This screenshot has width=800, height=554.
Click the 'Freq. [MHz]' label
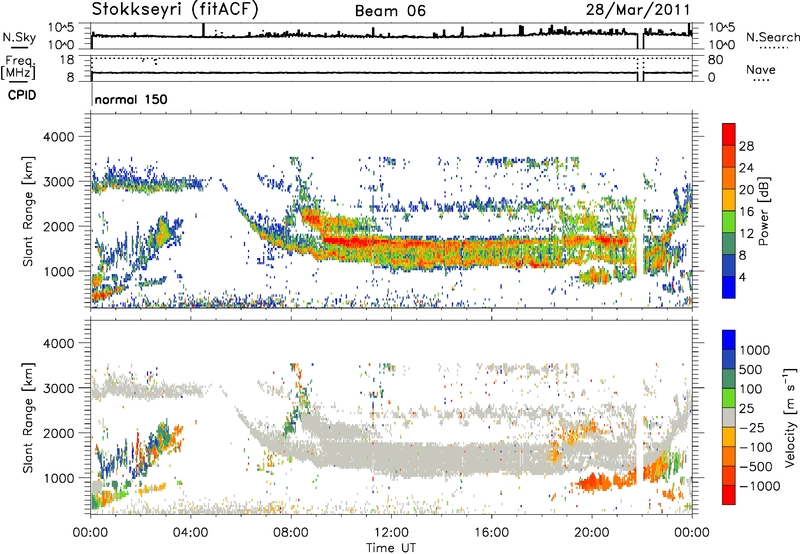pos(18,68)
